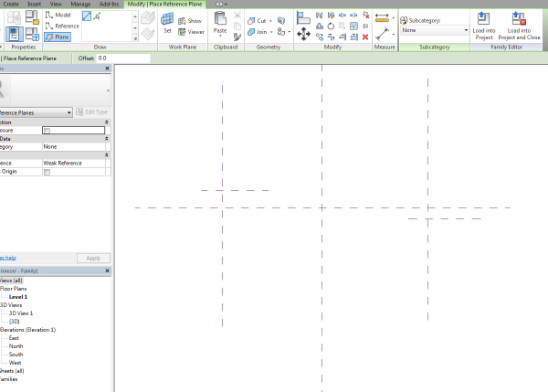Select the Aligned Dimension tool
This screenshot has width=548, height=392.
coord(382,34)
